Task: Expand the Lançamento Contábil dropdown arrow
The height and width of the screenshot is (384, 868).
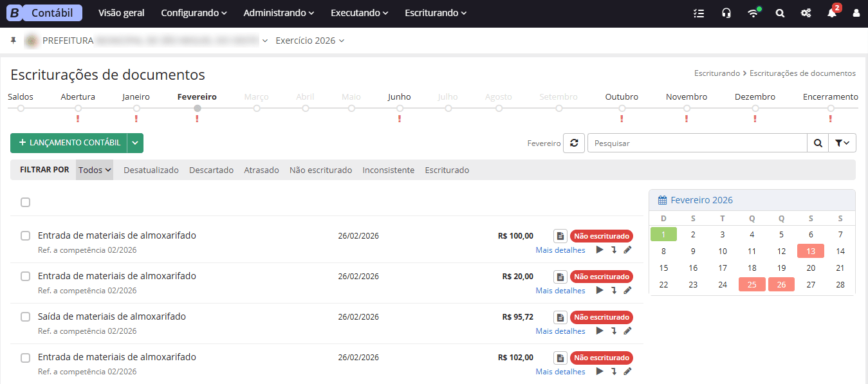Action: pyautogui.click(x=135, y=143)
